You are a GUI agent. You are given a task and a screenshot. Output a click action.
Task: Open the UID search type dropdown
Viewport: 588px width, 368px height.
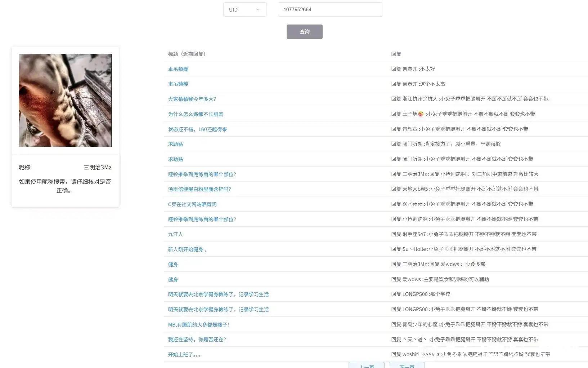coord(244,9)
